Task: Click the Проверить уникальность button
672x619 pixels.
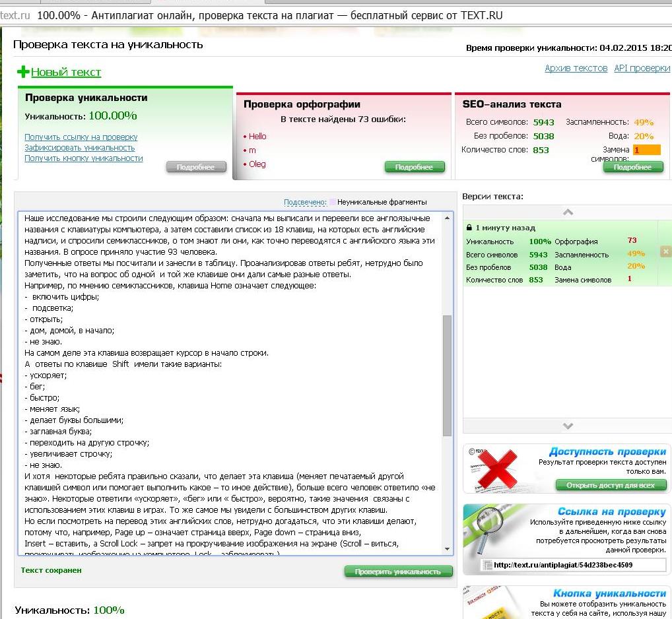Action: point(398,571)
